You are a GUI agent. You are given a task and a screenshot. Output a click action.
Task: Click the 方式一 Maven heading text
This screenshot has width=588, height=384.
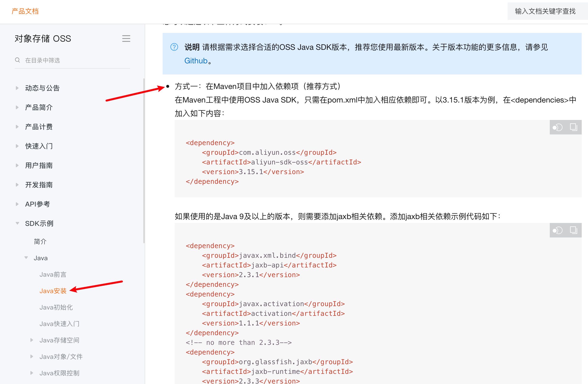pos(258,86)
